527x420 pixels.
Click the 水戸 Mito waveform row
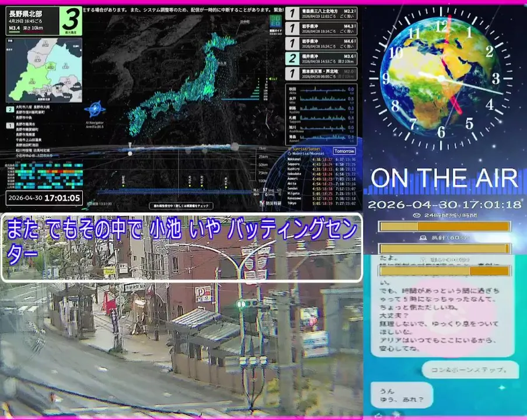click(x=322, y=100)
